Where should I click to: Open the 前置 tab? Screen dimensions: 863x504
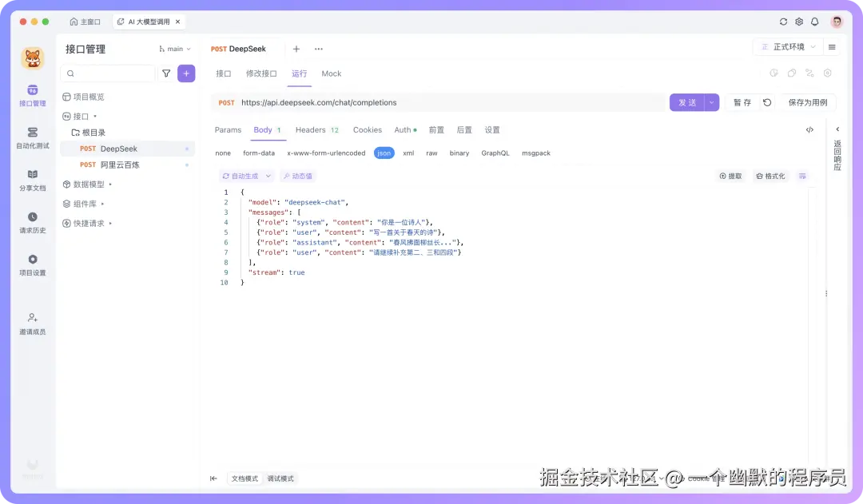click(x=436, y=130)
